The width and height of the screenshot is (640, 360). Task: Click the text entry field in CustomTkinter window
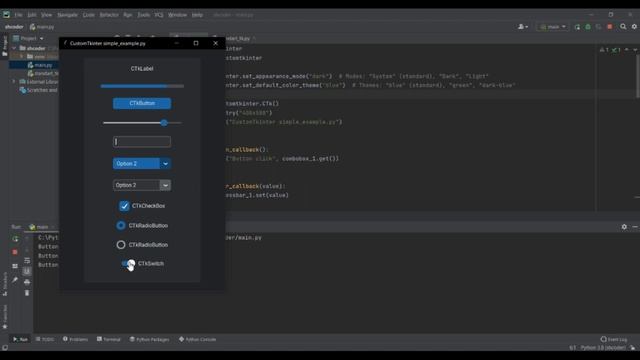pyautogui.click(x=142, y=142)
